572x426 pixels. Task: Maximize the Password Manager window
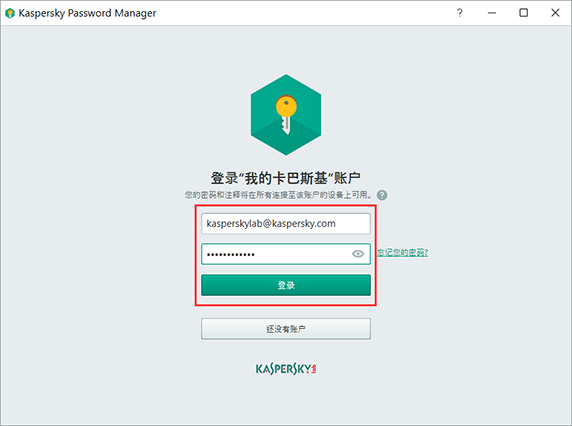coord(523,13)
